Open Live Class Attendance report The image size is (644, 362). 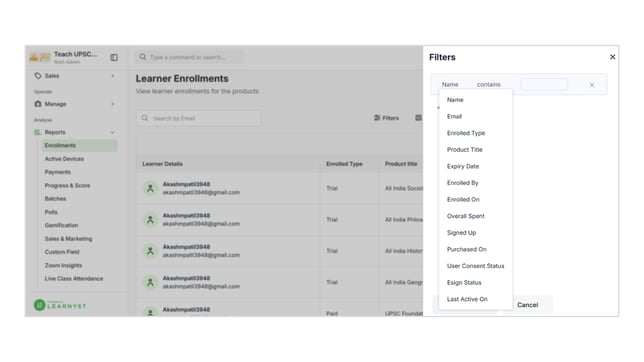(74, 279)
